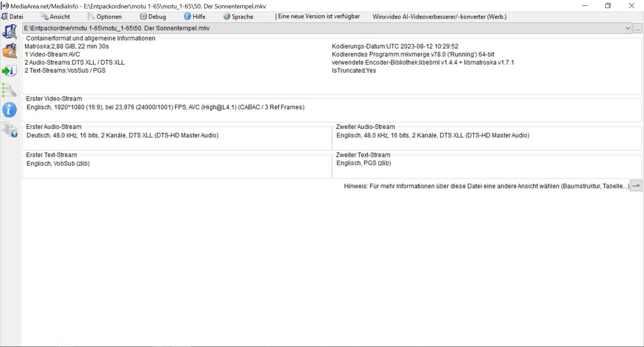Open the Ansicht menu
The width and height of the screenshot is (644, 347).
55,16
